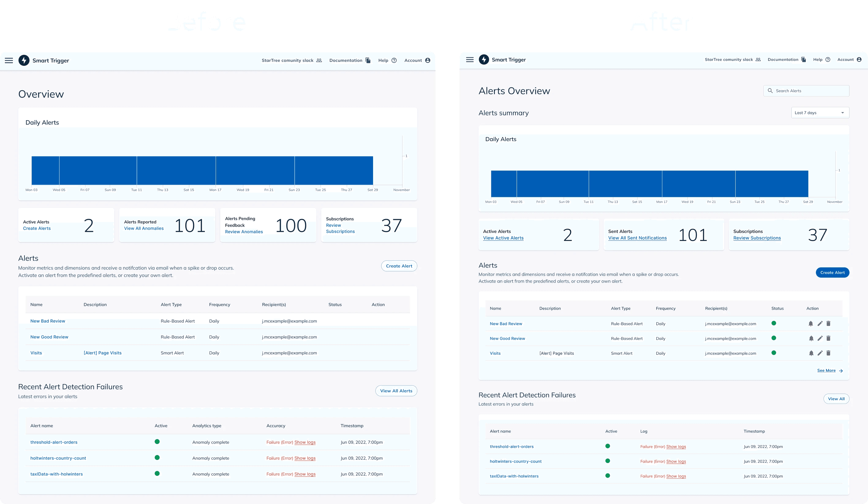The image size is (868, 504).
Task: Open hamburger menu in the After panel
Action: point(470,60)
